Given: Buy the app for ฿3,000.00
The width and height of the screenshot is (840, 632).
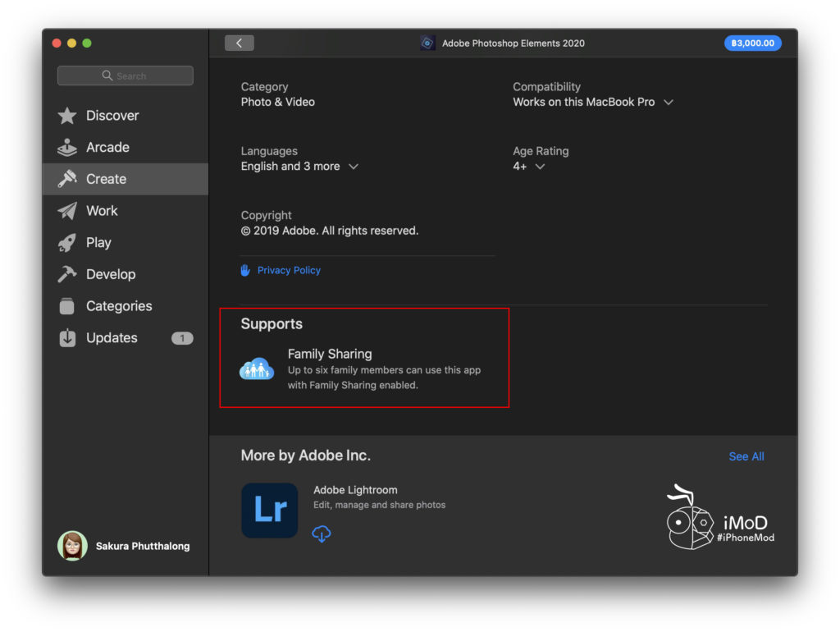Looking at the screenshot, I should pyautogui.click(x=752, y=44).
